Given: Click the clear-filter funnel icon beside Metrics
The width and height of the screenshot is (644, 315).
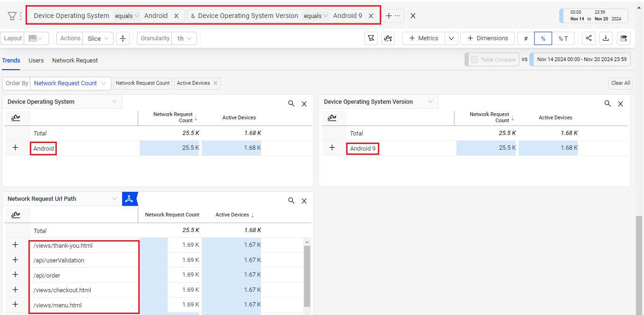Looking at the screenshot, I should [x=371, y=38].
